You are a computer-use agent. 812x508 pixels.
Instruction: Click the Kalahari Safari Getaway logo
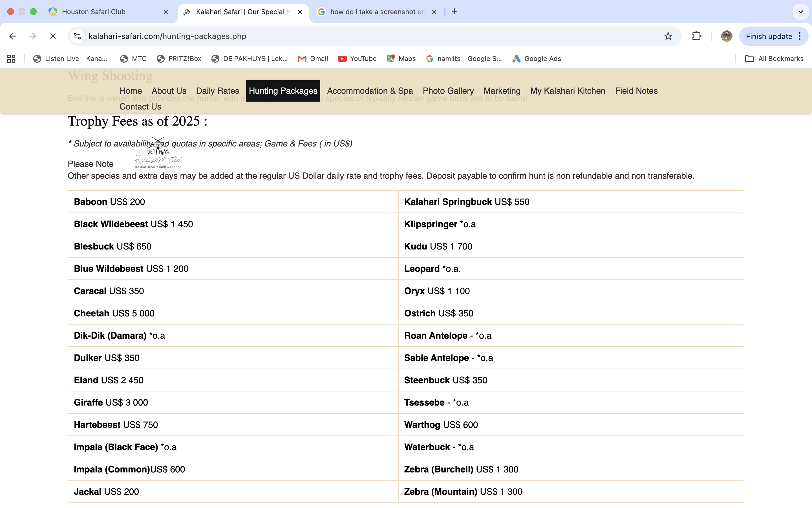click(x=158, y=153)
